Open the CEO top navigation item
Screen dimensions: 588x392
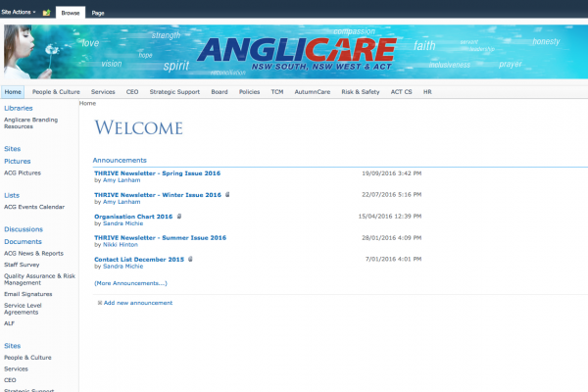click(132, 92)
